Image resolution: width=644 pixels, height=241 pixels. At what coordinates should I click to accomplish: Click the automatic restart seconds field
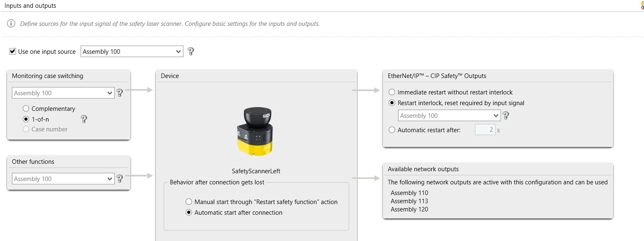(485, 130)
